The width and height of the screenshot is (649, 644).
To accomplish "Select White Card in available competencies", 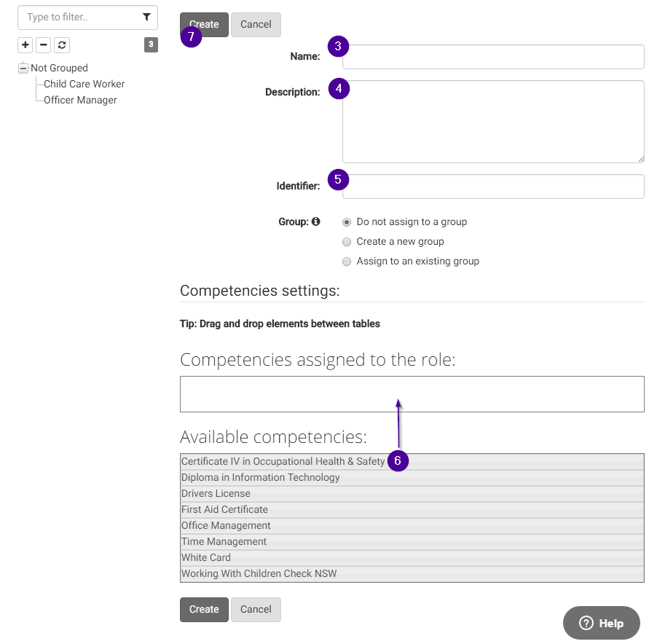I will tap(205, 557).
